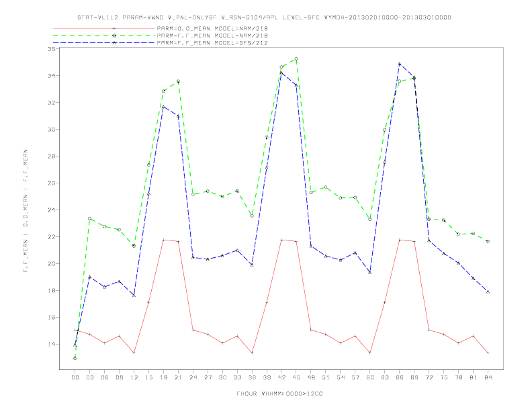Click the x-axis tick label 21
The image size is (532, 411).
(178, 377)
